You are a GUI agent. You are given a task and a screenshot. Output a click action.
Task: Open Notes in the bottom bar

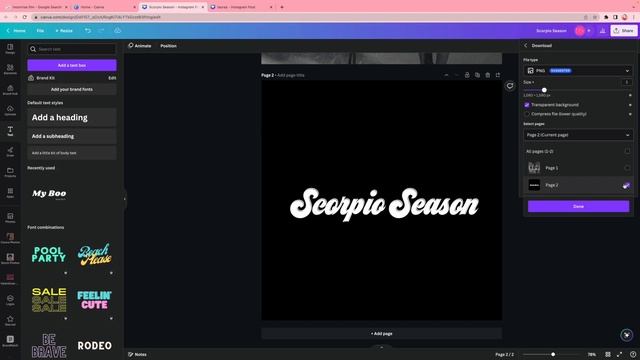[138, 354]
